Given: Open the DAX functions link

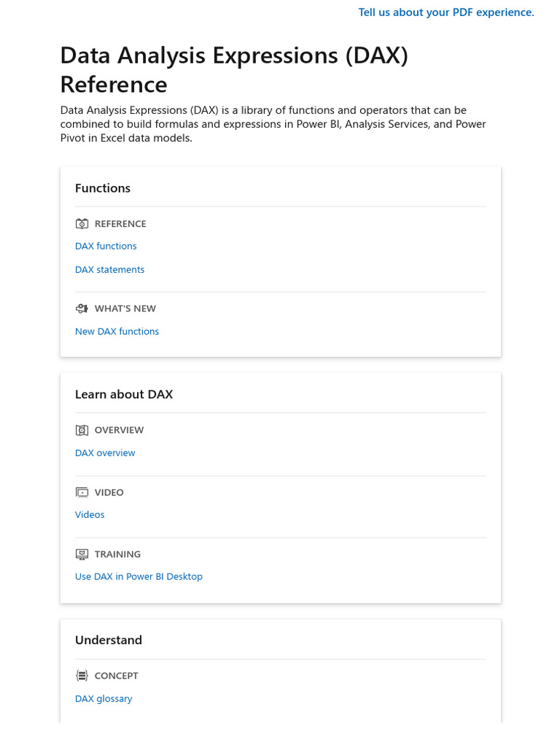Looking at the screenshot, I should [106, 247].
